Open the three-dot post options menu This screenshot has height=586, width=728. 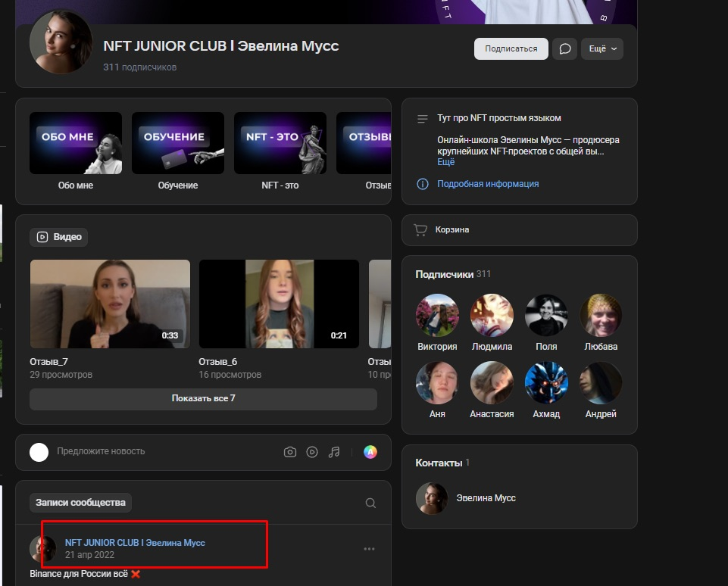click(369, 549)
